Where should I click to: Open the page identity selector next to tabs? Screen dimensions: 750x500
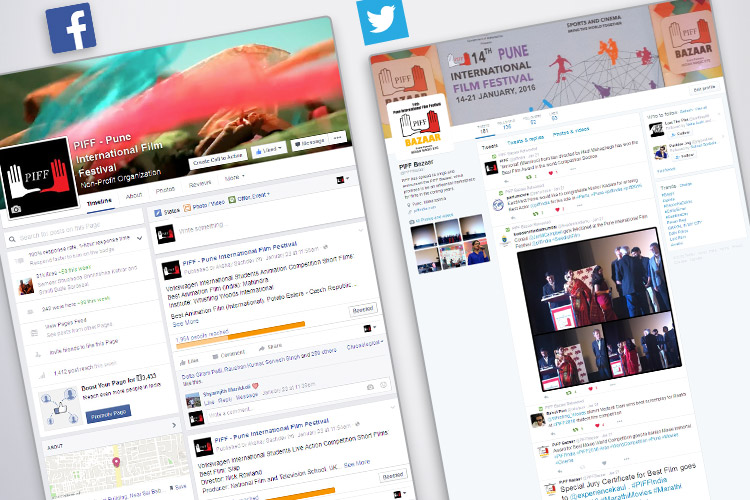tap(342, 179)
